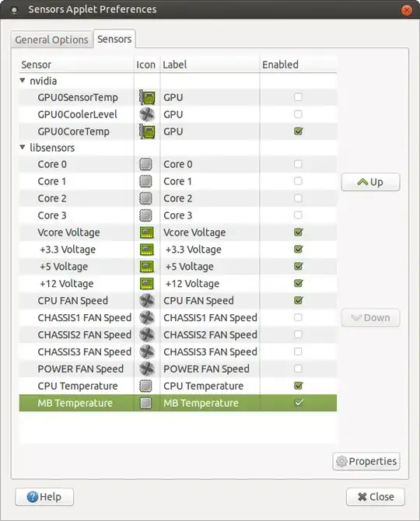Enable the Core 2 sensor checkbox
The image size is (420, 521).
coord(298,198)
